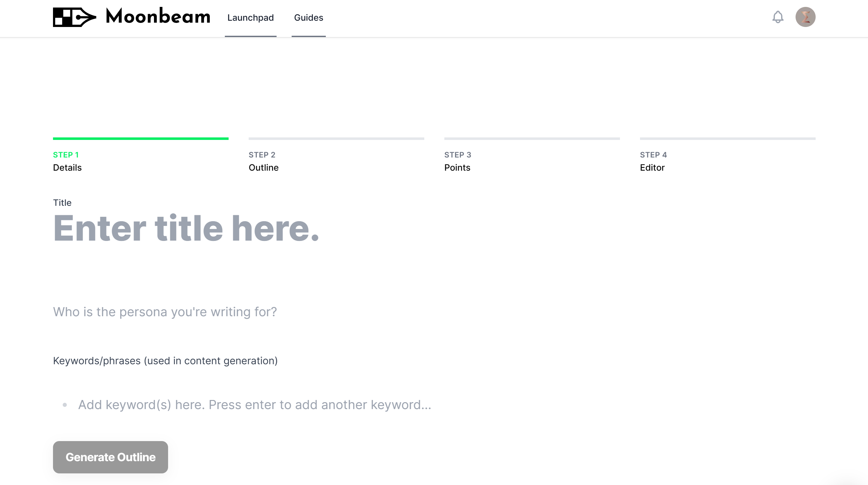This screenshot has width=868, height=485.
Task: Go to the Launchpad tab
Action: click(250, 18)
